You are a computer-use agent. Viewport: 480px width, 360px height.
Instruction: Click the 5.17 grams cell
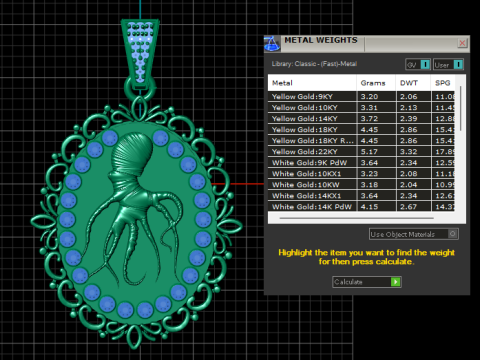point(376,152)
